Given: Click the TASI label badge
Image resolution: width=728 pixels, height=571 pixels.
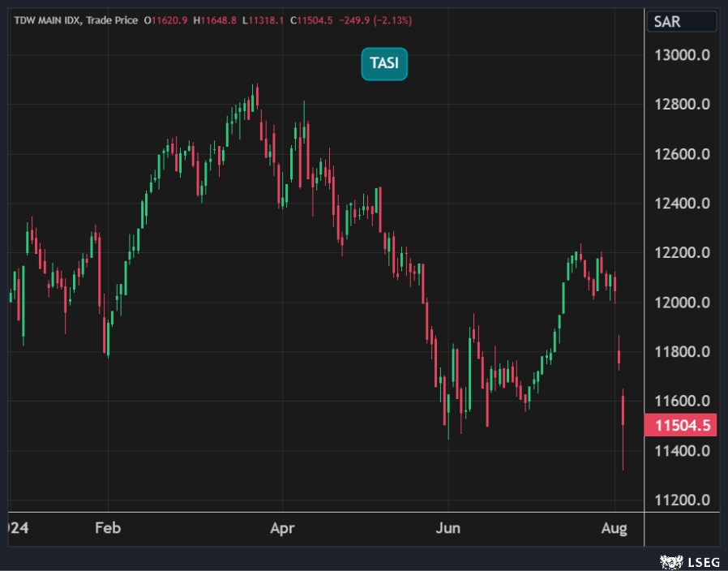Looking at the screenshot, I should click(x=384, y=64).
